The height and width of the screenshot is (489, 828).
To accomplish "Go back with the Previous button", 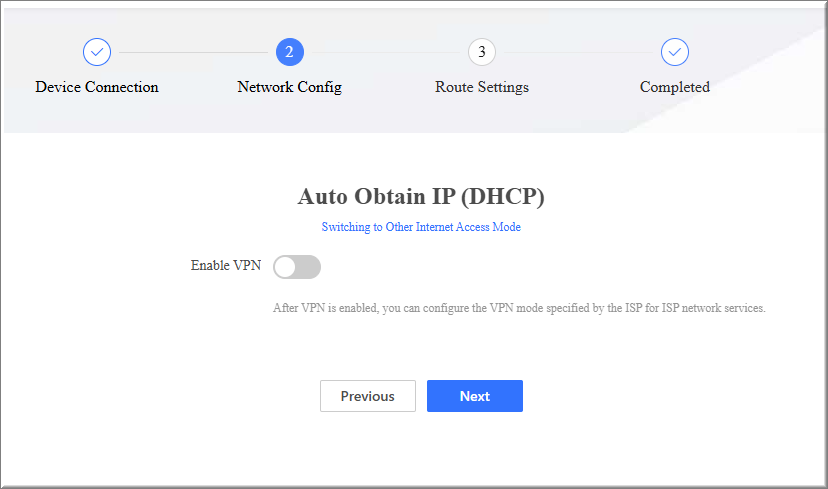I will click(367, 396).
